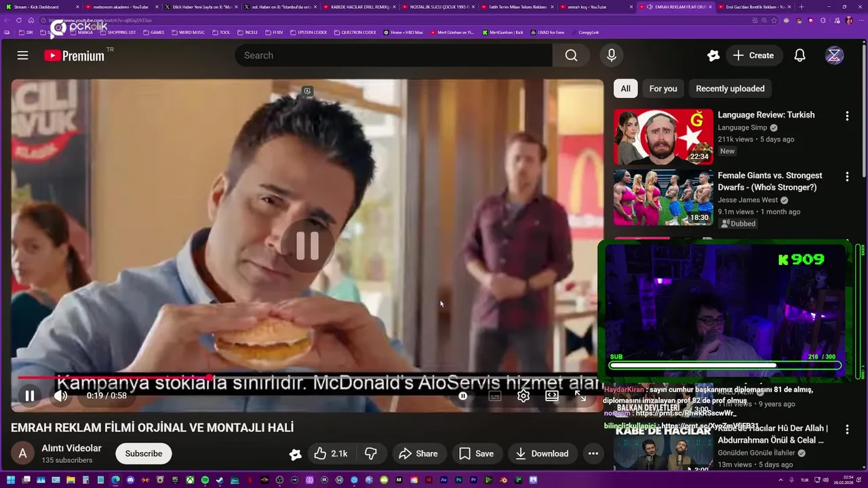Click the miniplayer icon atop the video
This screenshot has width=868, height=488.
tap(307, 91)
